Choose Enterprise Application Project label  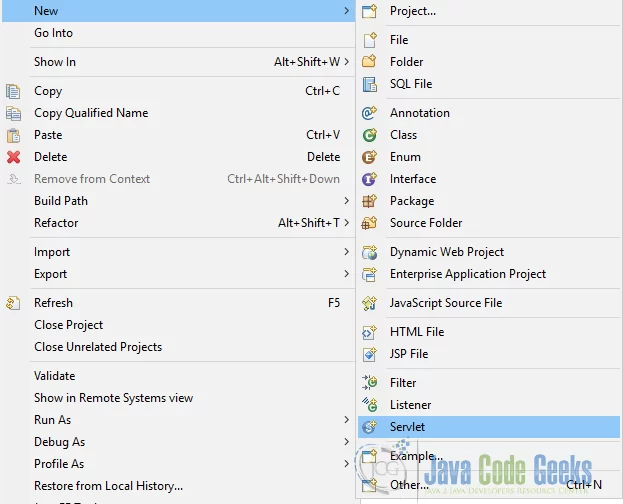tap(468, 274)
